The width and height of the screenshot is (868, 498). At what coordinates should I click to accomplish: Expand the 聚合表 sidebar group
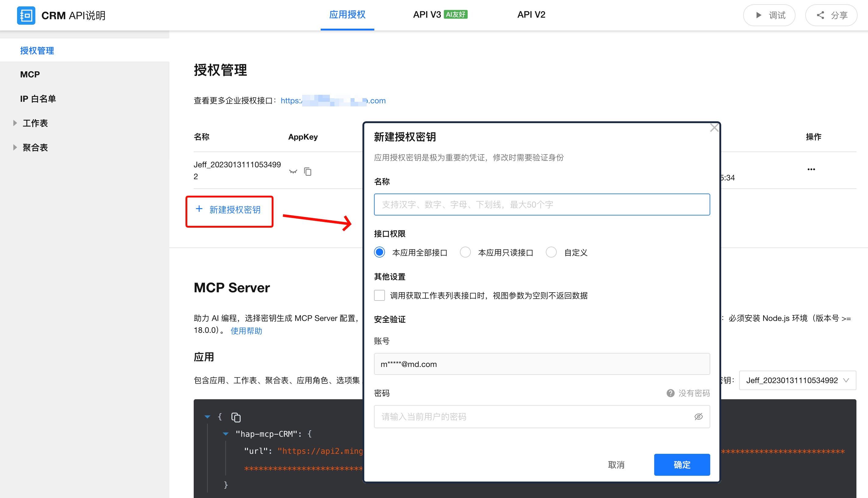click(x=15, y=148)
